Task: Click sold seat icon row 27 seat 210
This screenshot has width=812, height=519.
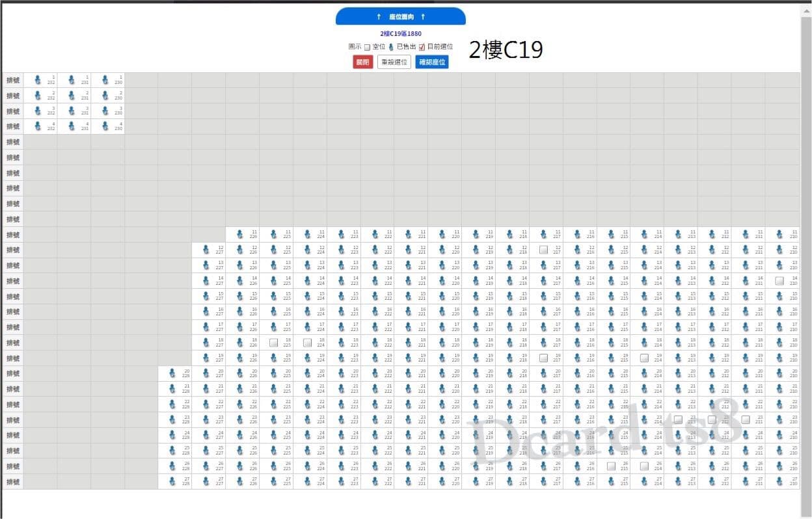Action: click(779, 481)
